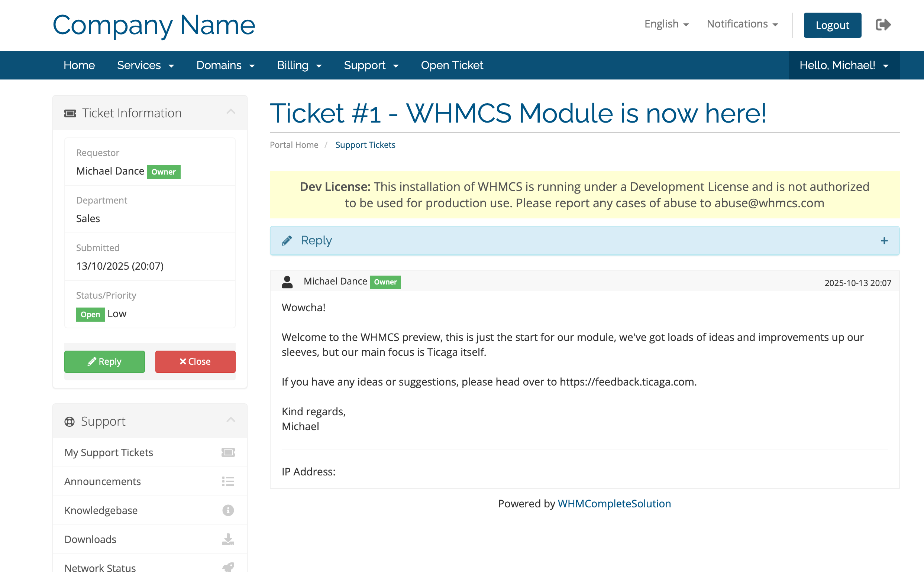Click the list icon beside Announcements
The image size is (924, 572).
point(228,481)
